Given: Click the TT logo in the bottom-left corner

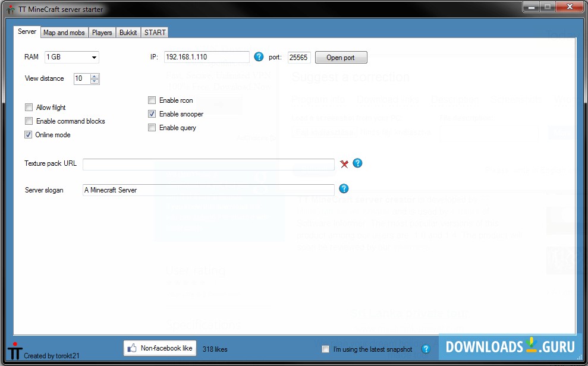Looking at the screenshot, I should tap(15, 351).
